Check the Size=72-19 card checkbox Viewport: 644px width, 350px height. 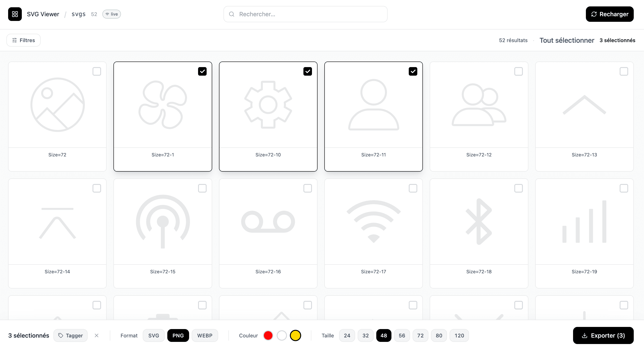click(624, 188)
